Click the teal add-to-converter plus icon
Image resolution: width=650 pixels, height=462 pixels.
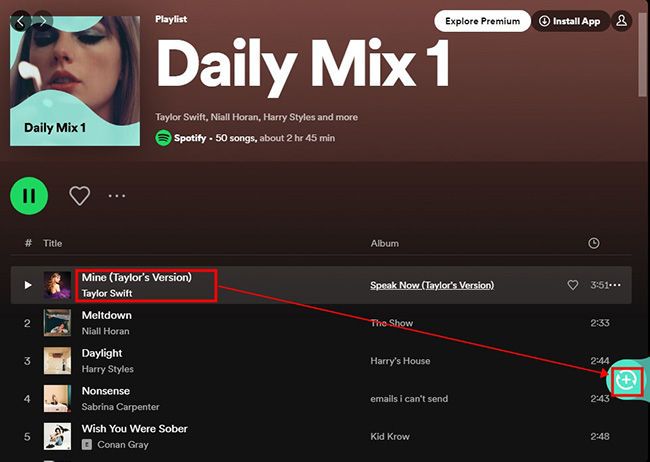click(x=626, y=380)
